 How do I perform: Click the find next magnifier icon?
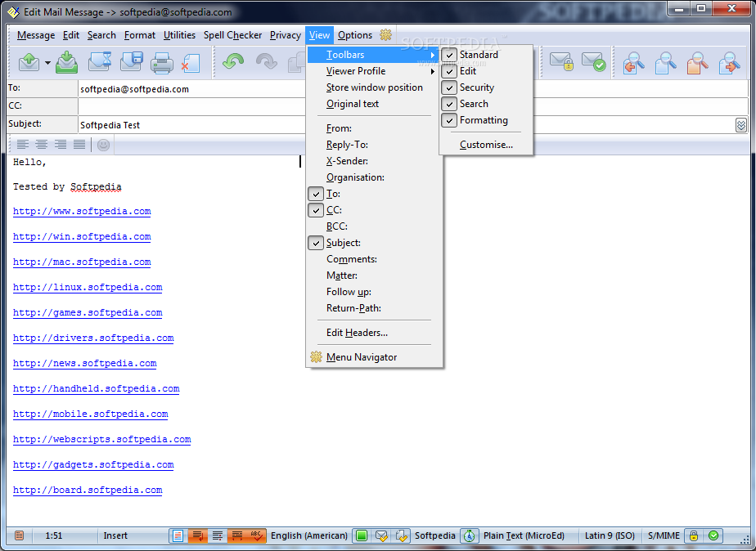[729, 63]
